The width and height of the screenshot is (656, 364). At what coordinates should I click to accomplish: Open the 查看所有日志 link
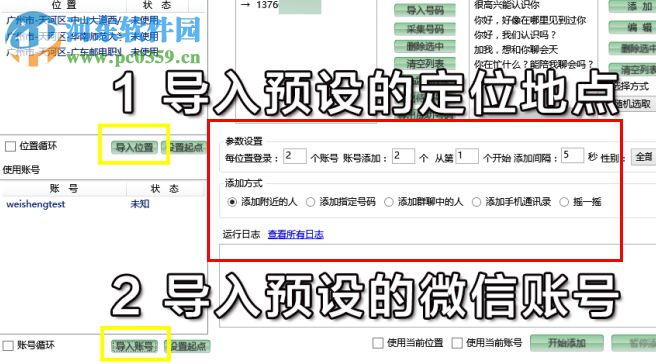[295, 234]
